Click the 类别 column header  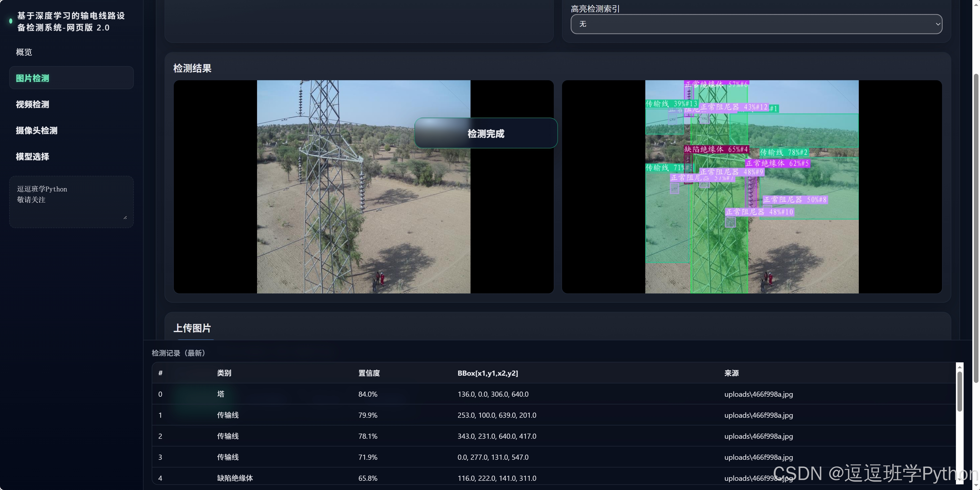click(224, 373)
